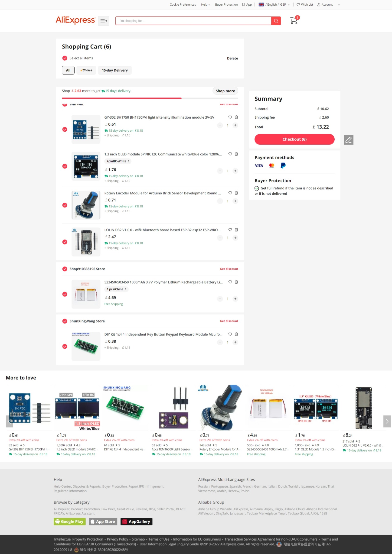Increase quantity of Rotary Encoder Module

(x=235, y=201)
